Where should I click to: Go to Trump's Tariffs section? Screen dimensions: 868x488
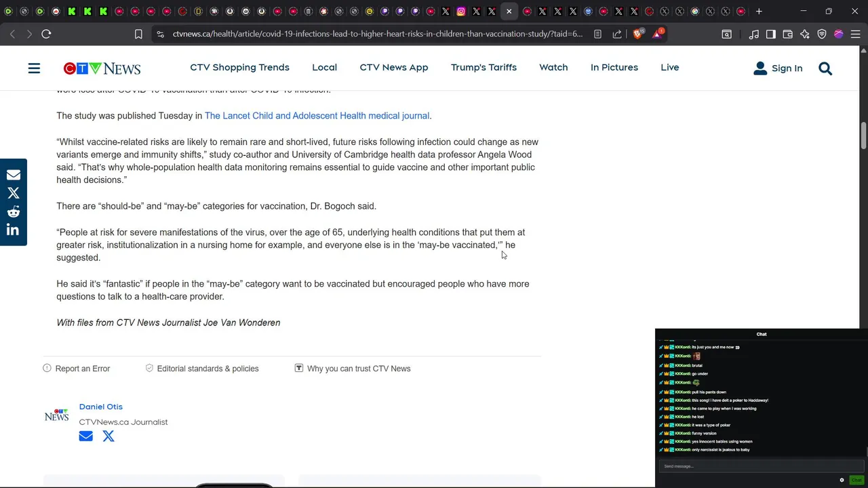[484, 68]
